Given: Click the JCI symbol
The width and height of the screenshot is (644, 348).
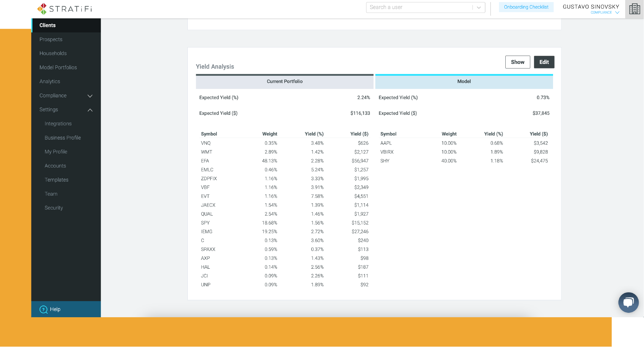Looking at the screenshot, I should (204, 276).
